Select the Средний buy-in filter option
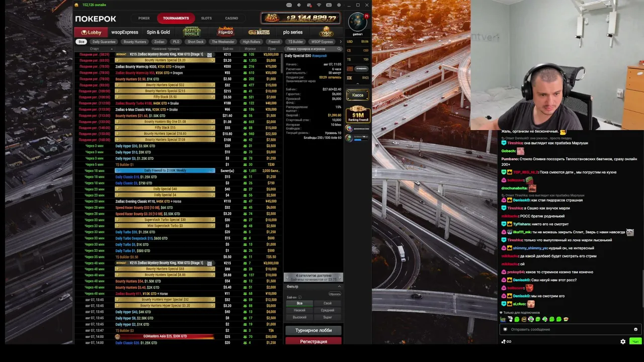Screen dimensions: 644x362 (x=328, y=310)
